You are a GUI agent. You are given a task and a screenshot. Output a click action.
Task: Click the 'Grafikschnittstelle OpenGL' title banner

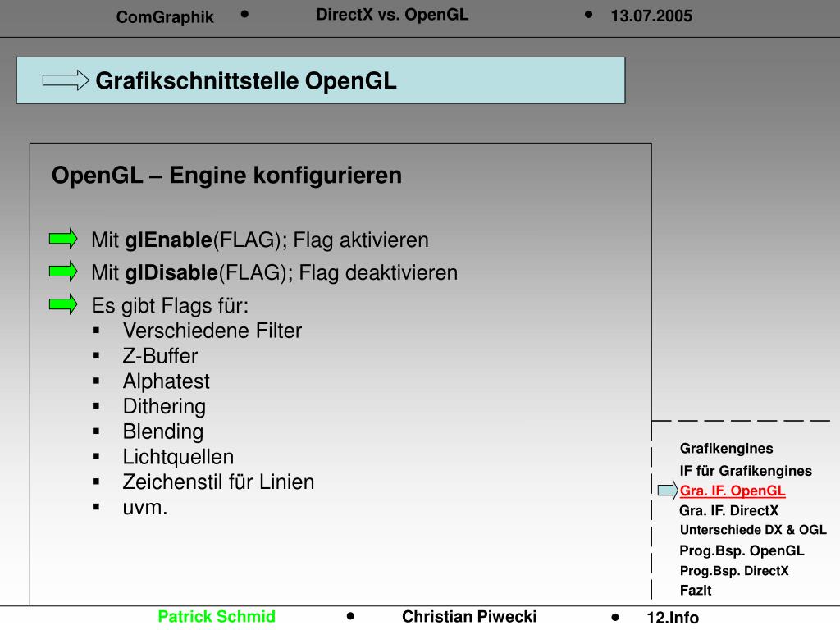point(321,80)
